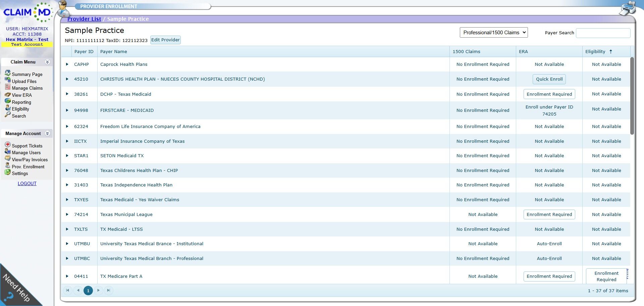This screenshot has width=644, height=306.
Task: Click the Manage Users icon
Action: [7, 151]
